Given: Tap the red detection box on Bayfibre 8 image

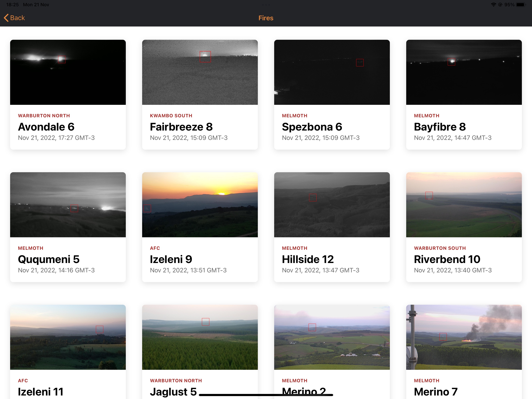Looking at the screenshot, I should [x=451, y=62].
